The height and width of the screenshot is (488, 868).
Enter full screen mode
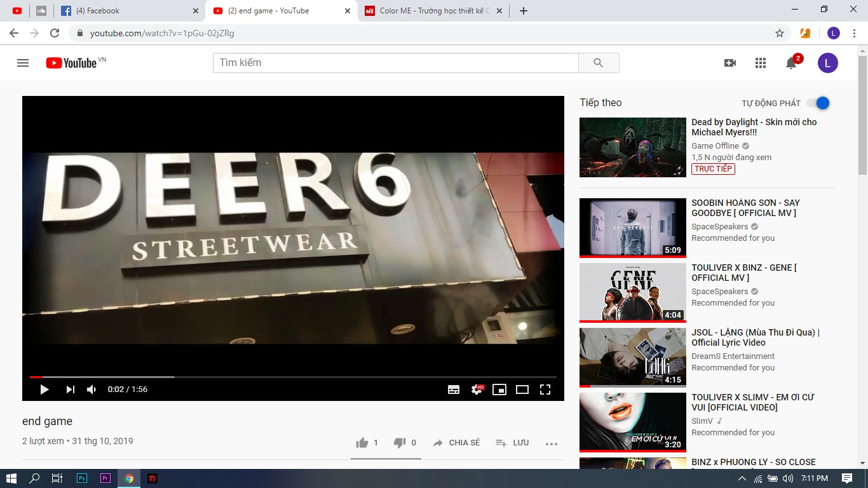click(545, 390)
